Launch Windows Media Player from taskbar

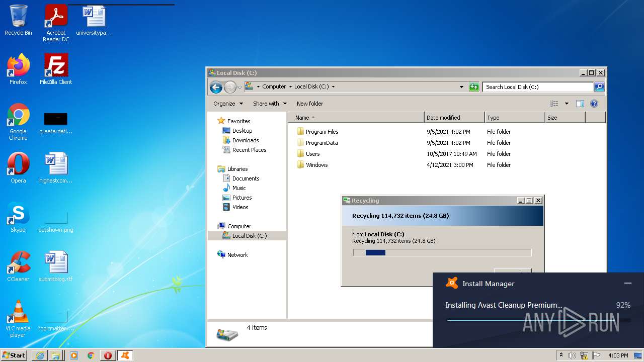click(73, 355)
